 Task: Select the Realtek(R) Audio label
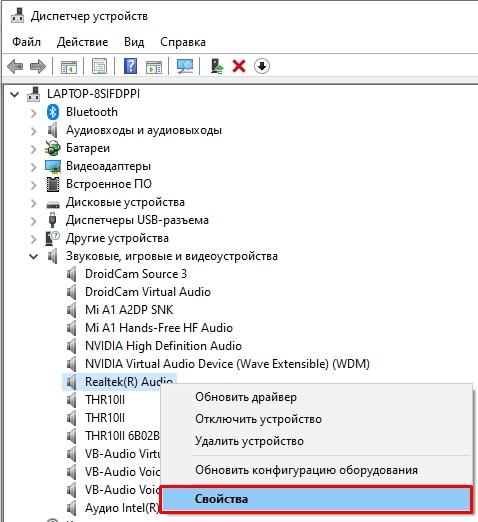pyautogui.click(x=129, y=382)
